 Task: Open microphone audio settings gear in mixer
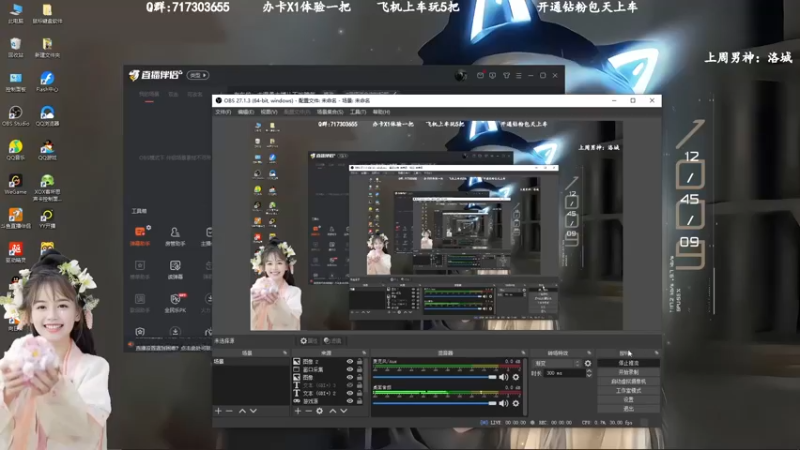point(516,377)
